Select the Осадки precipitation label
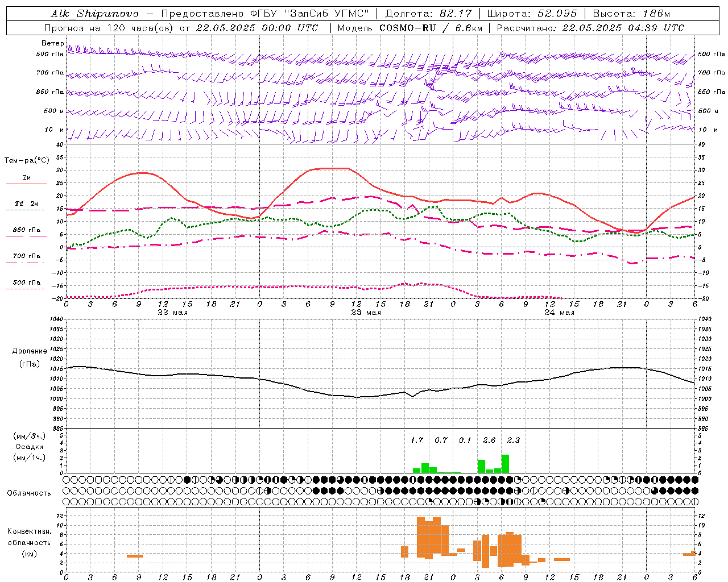Image resolution: width=728 pixels, height=582 pixels. click(x=30, y=447)
